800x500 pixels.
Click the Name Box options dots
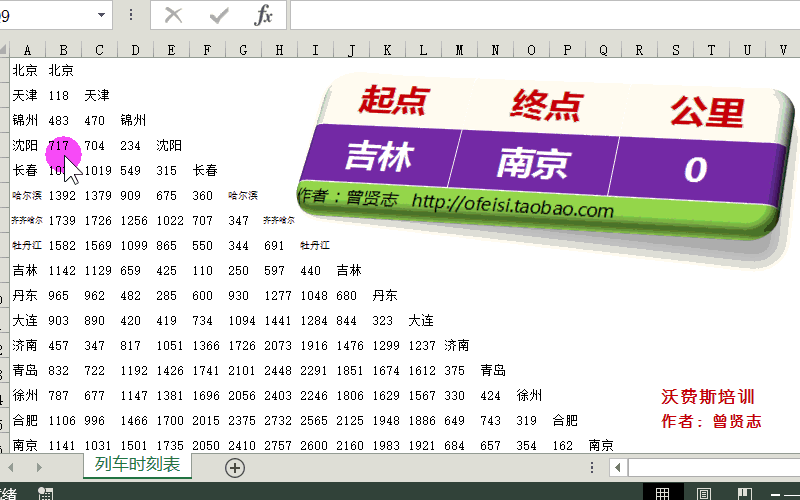point(131,15)
